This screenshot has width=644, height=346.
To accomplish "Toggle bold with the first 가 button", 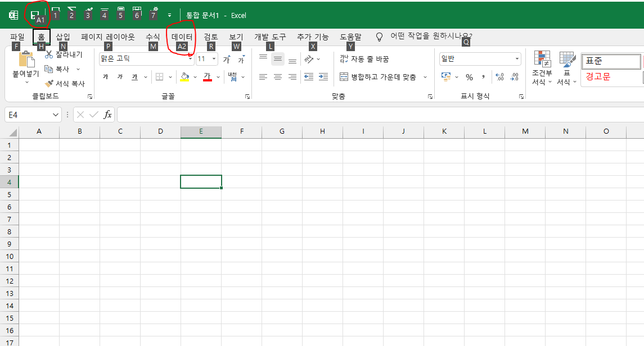I will point(106,76).
